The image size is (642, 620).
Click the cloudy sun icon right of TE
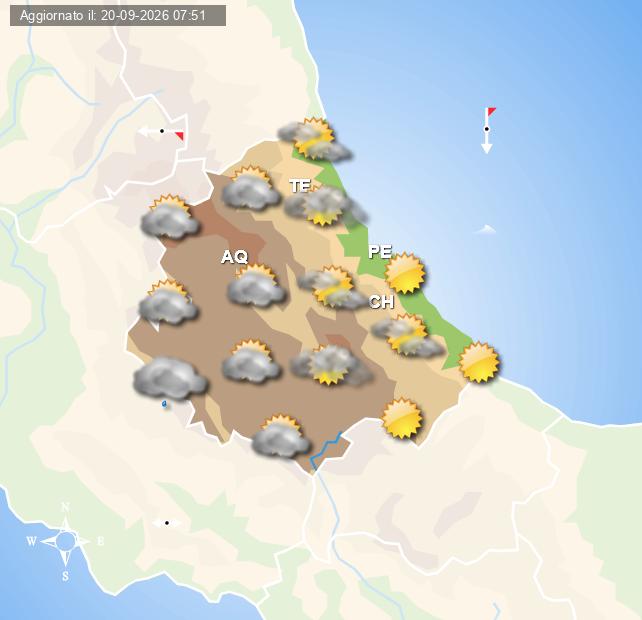(326, 206)
